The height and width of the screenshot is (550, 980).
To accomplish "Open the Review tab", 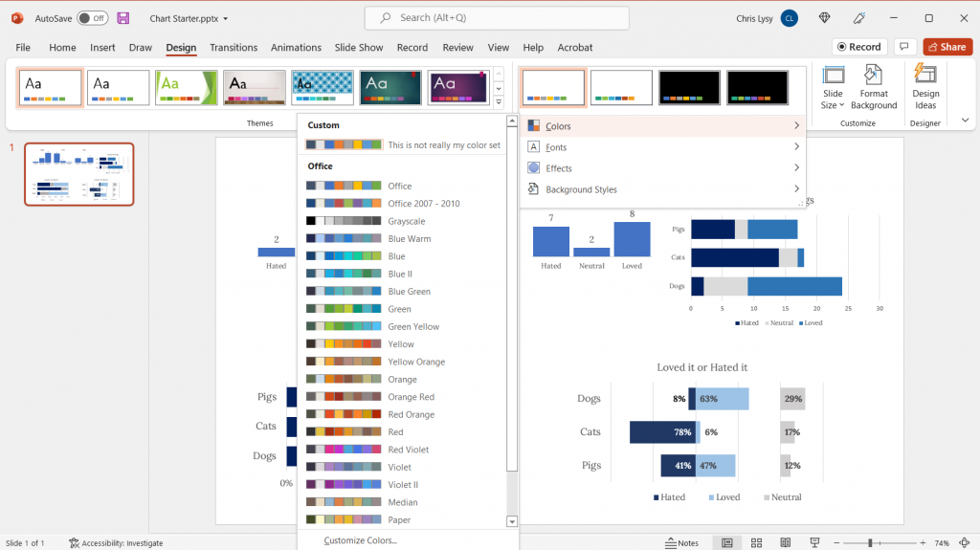I will pyautogui.click(x=458, y=48).
